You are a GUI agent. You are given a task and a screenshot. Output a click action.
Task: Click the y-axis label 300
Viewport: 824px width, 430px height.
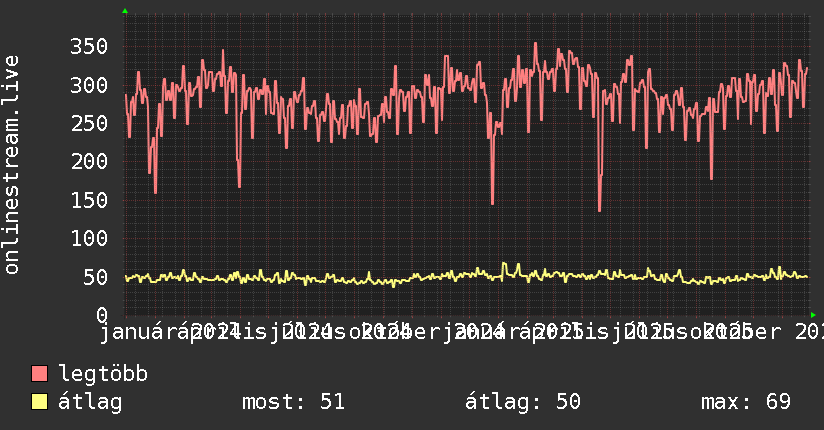click(x=89, y=85)
